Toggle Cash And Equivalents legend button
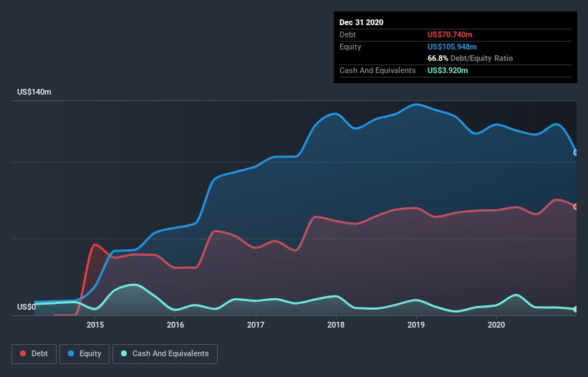 165,354
